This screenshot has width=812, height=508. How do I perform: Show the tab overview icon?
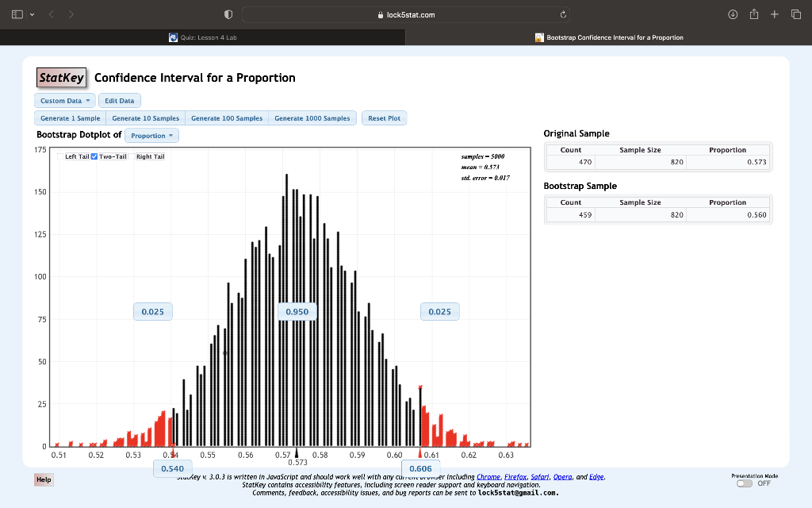[796, 13]
